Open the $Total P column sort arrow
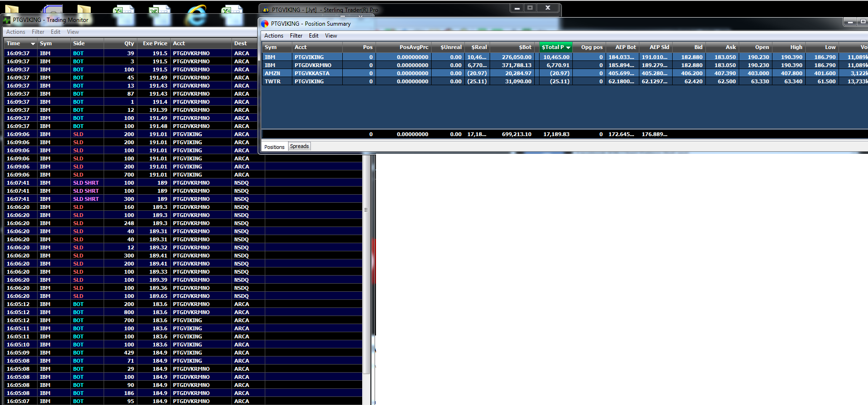The image size is (868, 405). 568,48
